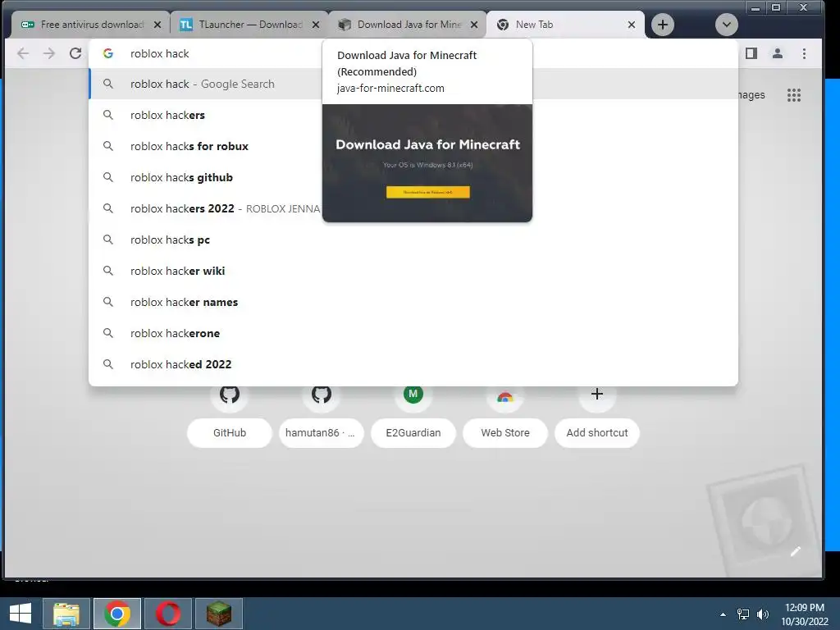Viewport: 840px width, 630px height.
Task: Click the browser back arrow
Action: click(23, 53)
